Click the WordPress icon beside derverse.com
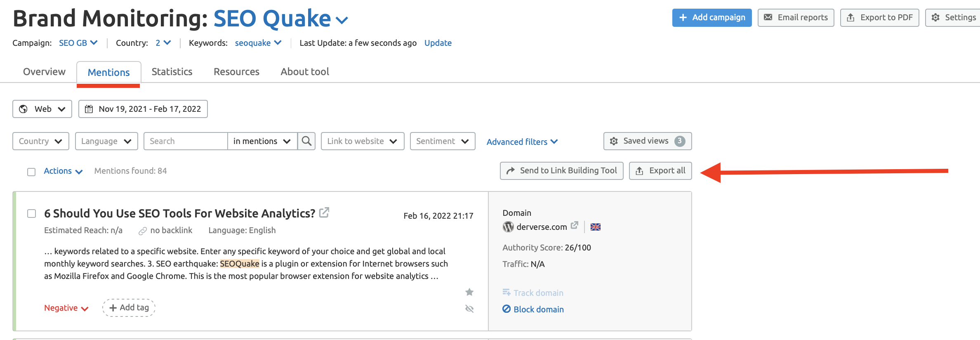This screenshot has height=340, width=980. click(x=508, y=227)
